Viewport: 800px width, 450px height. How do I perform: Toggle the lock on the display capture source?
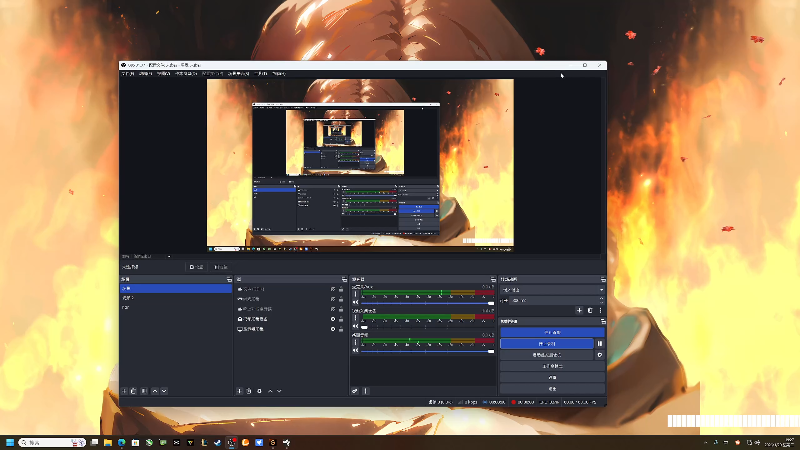[x=341, y=329]
